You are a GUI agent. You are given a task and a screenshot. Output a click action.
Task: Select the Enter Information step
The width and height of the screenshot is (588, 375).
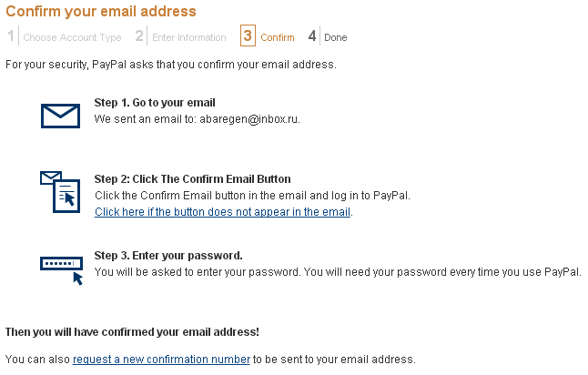coord(188,37)
